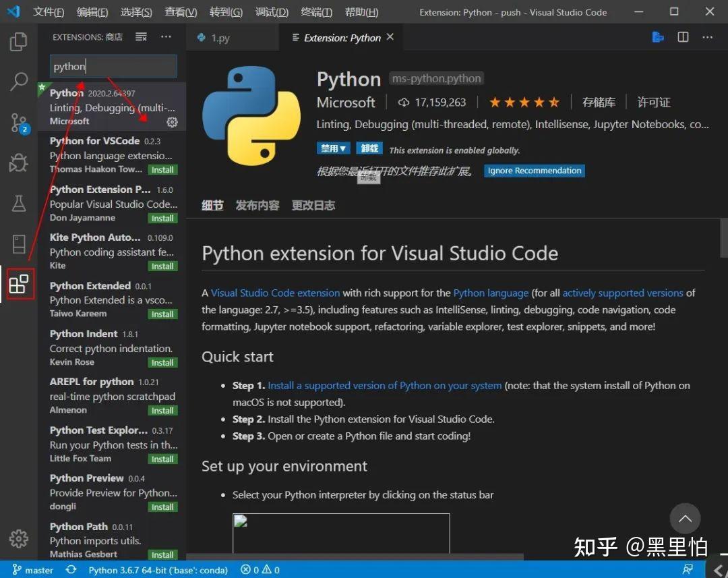The image size is (728, 578).
Task: Install AREPL for python extension
Action: [162, 410]
